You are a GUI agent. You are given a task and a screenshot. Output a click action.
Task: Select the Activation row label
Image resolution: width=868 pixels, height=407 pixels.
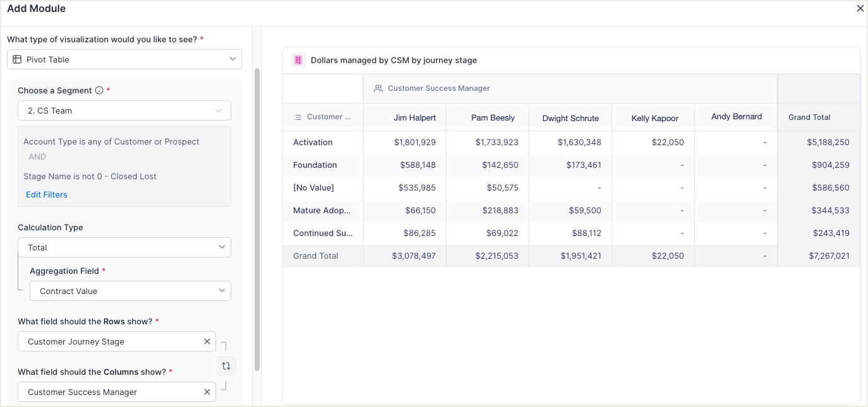313,143
